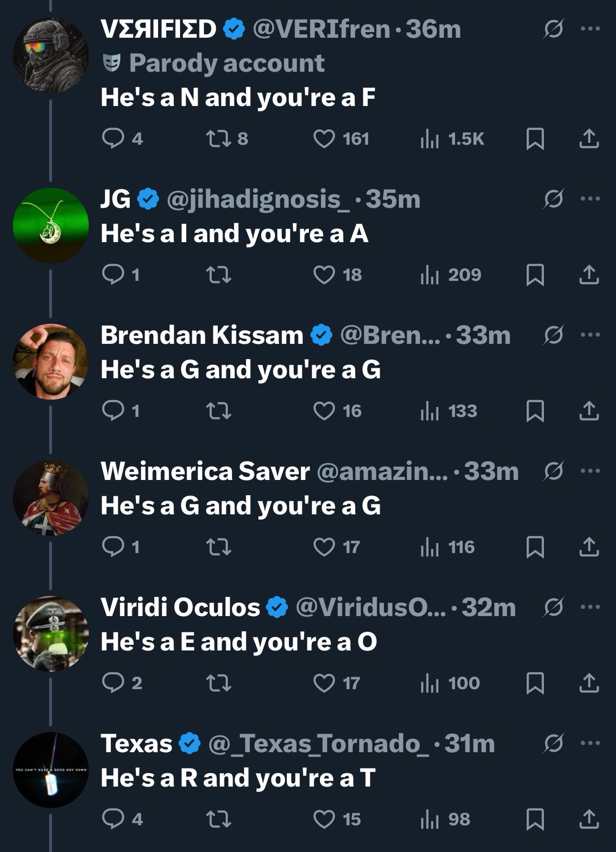This screenshot has width=616, height=852.
Task: Open Grok icon on JG's post
Action: coord(554,199)
